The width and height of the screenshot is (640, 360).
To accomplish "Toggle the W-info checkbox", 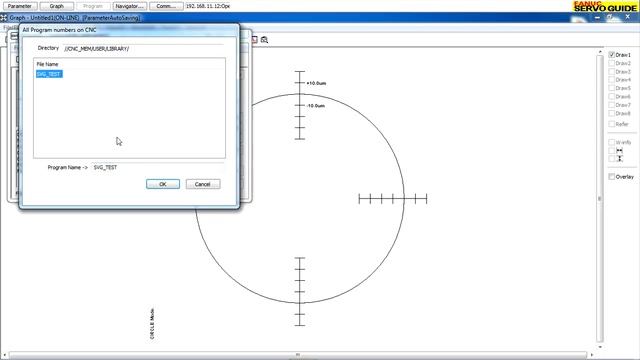I will click(x=611, y=142).
